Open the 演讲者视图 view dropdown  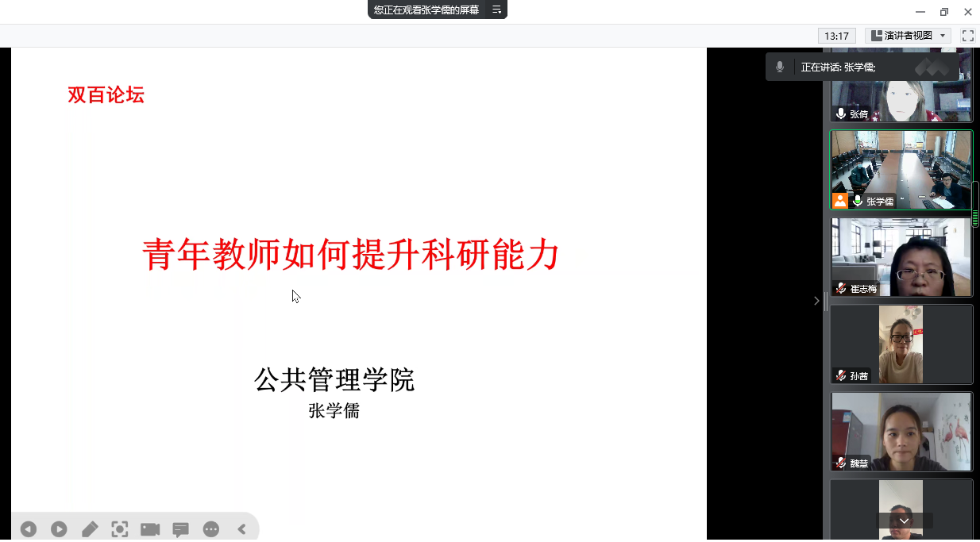coord(908,36)
